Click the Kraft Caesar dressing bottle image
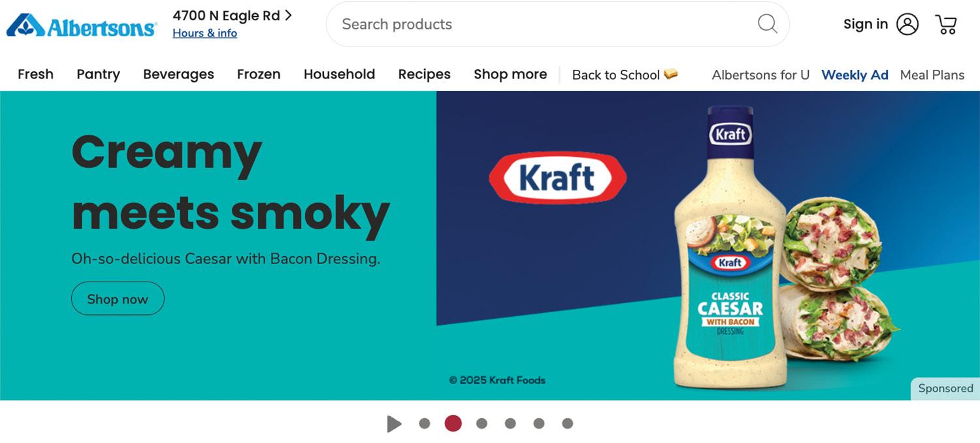 pos(730,248)
